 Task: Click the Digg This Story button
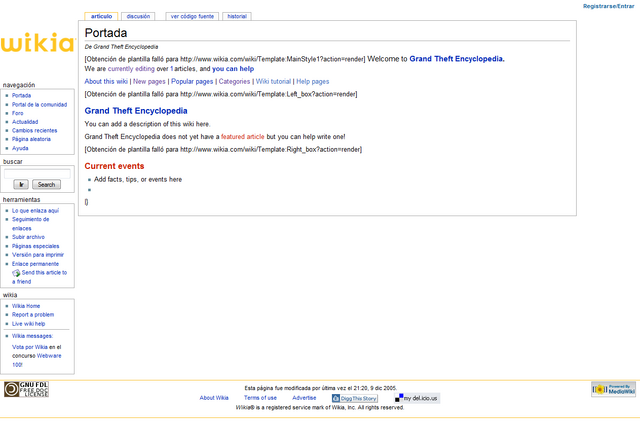[355, 398]
